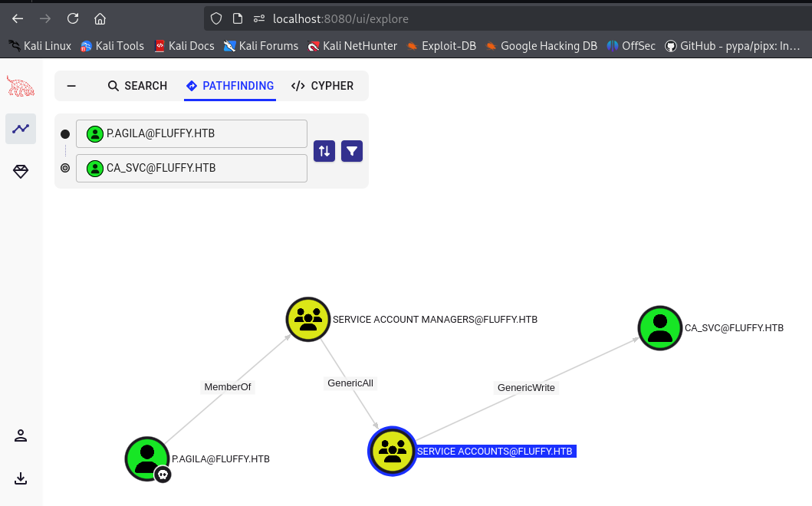Open the user profile icon in sidebar
The width and height of the screenshot is (812, 506).
(21, 435)
